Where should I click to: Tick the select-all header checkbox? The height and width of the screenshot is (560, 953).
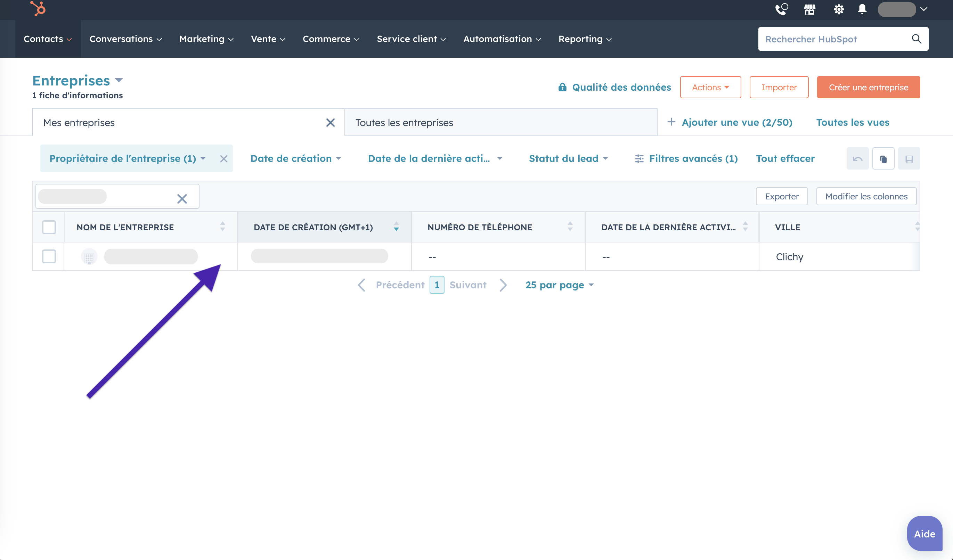(x=49, y=227)
